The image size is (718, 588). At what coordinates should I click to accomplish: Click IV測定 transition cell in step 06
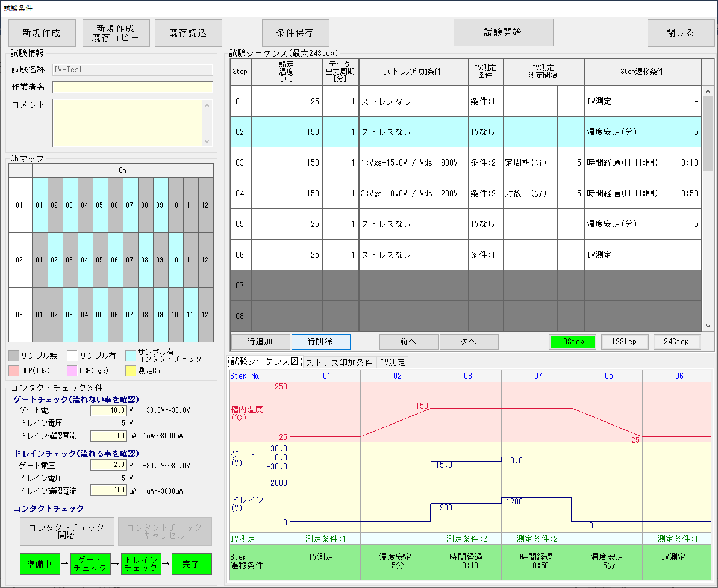pyautogui.click(x=623, y=255)
